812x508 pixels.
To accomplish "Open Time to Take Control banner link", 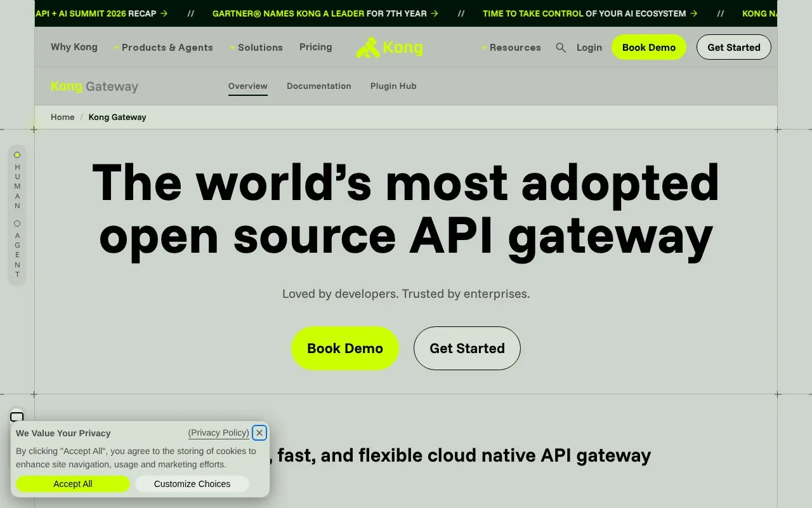I will coord(590,13).
